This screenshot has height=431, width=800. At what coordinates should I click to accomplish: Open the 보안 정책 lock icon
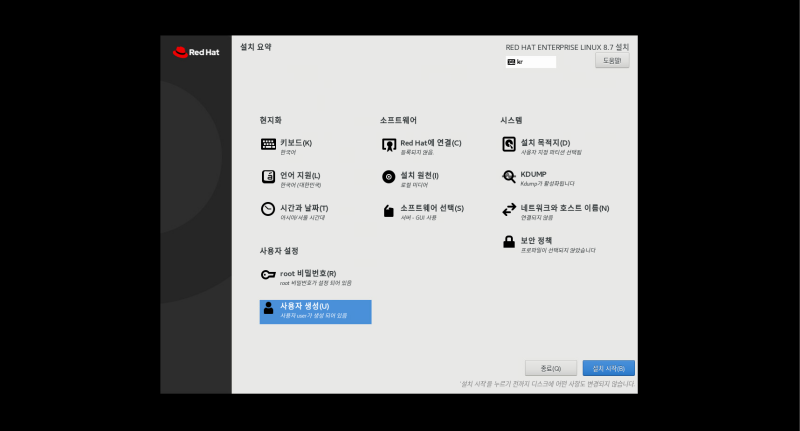509,242
